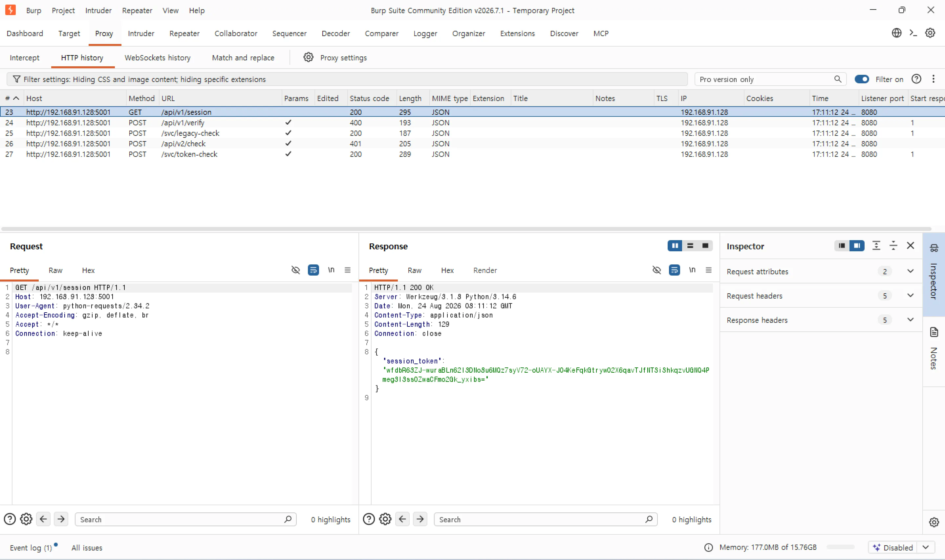Open HTTP history help icon
Screen dimensions: 945x560
pos(916,79)
